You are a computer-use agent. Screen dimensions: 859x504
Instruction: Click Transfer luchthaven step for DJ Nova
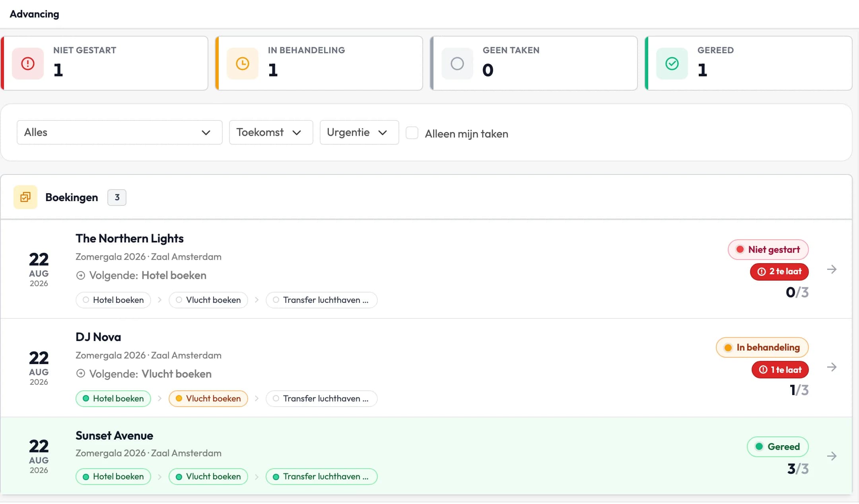322,399
